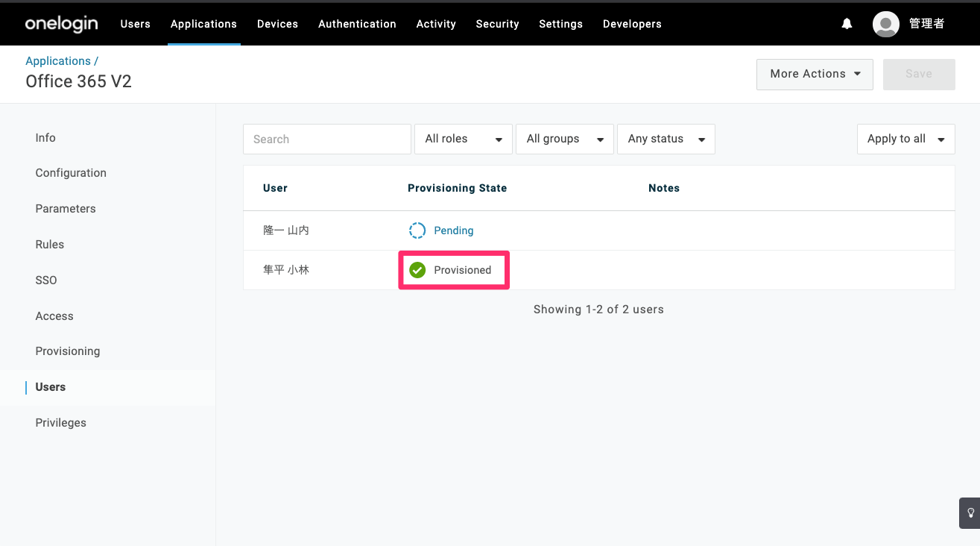Screen dimensions: 980x546
Task: Switch to the Provisioning tab
Action: [68, 351]
